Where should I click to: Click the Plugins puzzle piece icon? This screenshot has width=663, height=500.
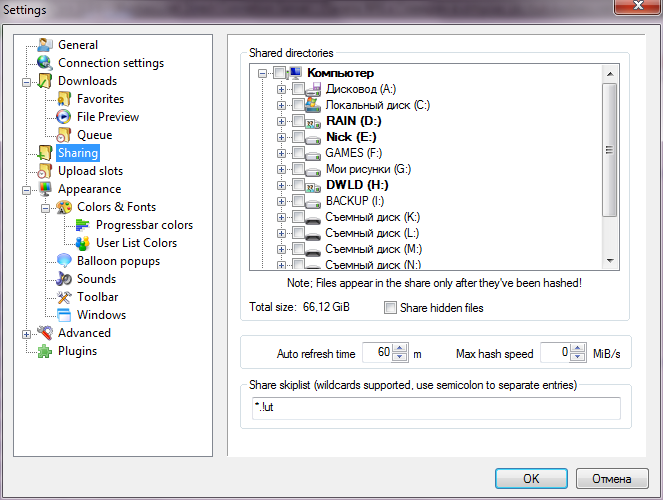pyautogui.click(x=45, y=351)
